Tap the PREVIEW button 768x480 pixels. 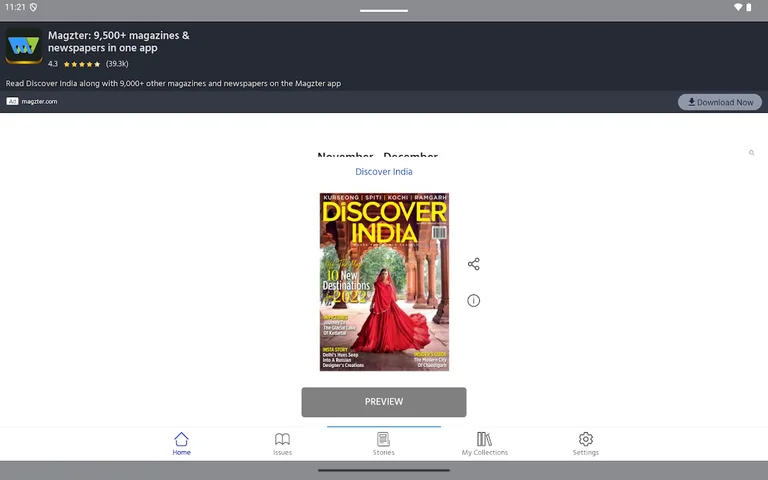click(384, 402)
